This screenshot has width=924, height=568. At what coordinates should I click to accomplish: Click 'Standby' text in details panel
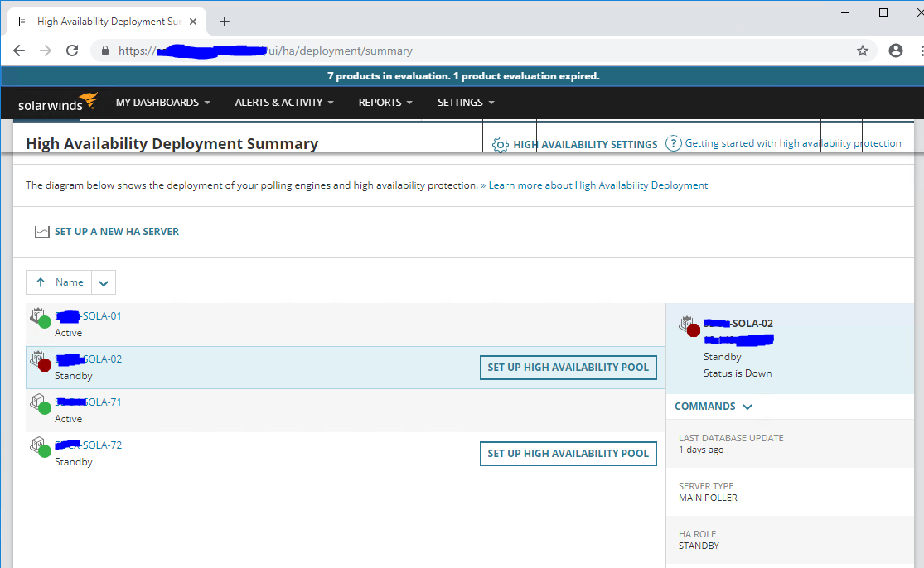pos(723,357)
